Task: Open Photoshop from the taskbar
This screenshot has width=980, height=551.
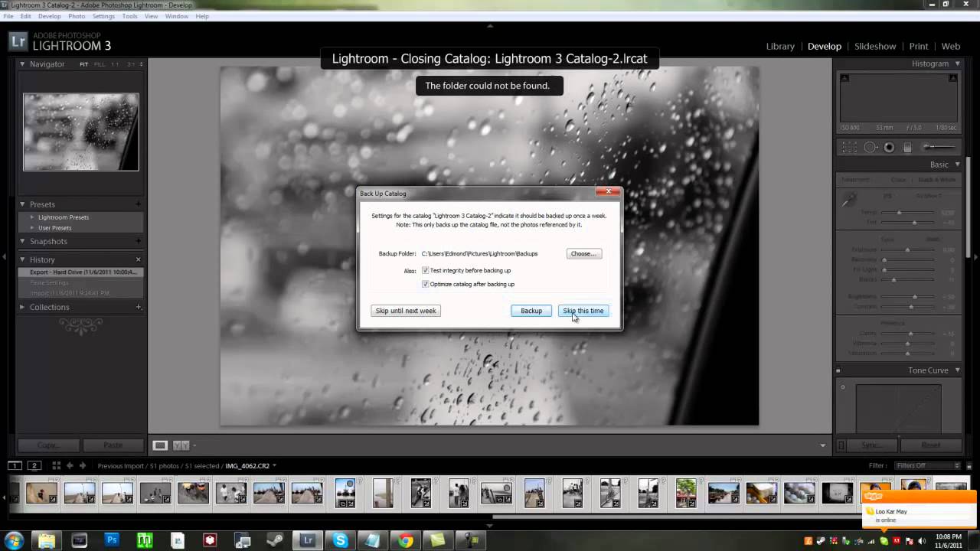Action: [x=112, y=540]
